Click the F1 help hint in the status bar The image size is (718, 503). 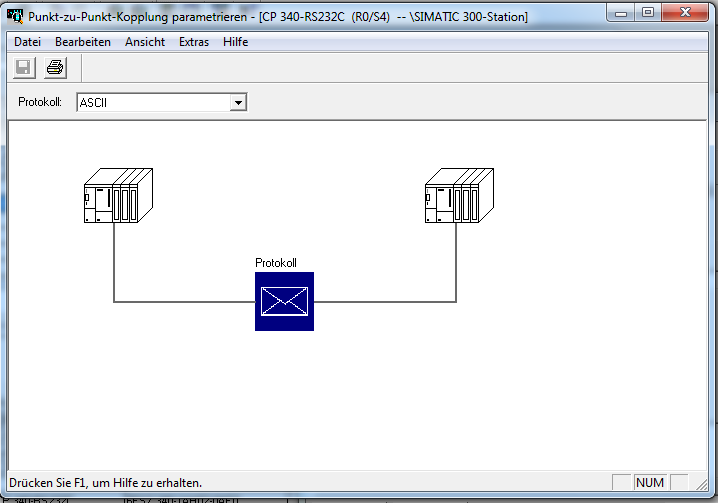(x=106, y=482)
